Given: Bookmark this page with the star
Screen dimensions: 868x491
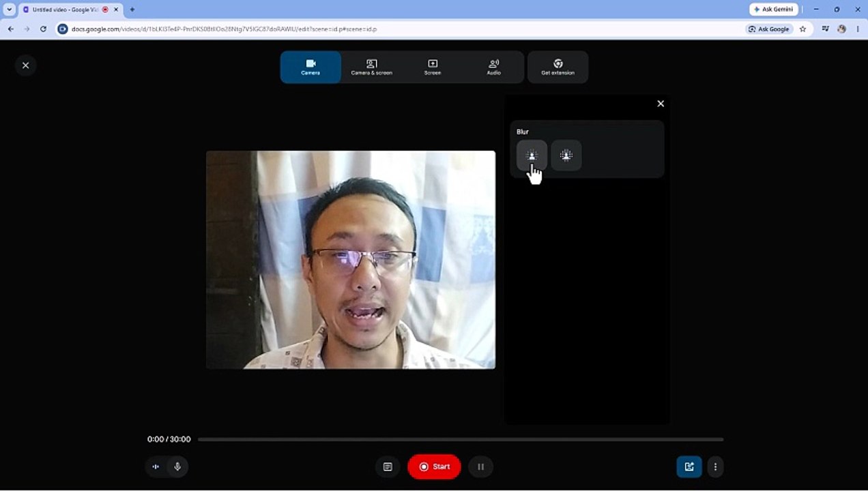Looking at the screenshot, I should click(802, 29).
